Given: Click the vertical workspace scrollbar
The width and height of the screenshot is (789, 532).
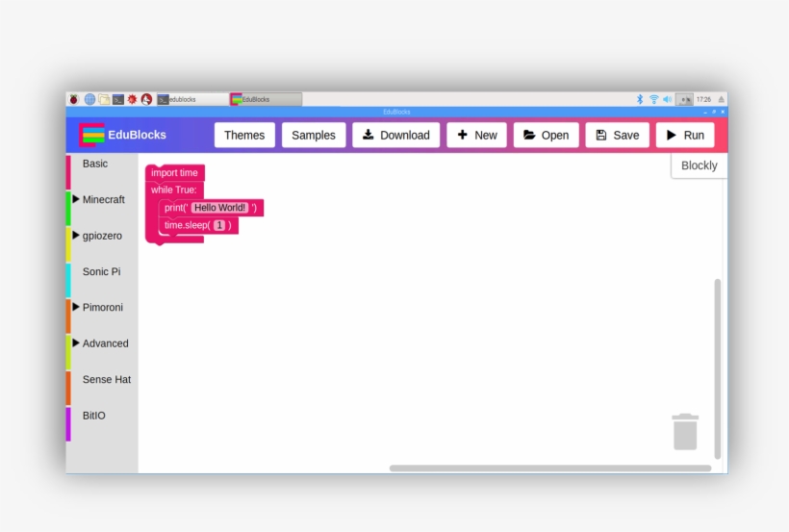Looking at the screenshot, I should (718, 368).
